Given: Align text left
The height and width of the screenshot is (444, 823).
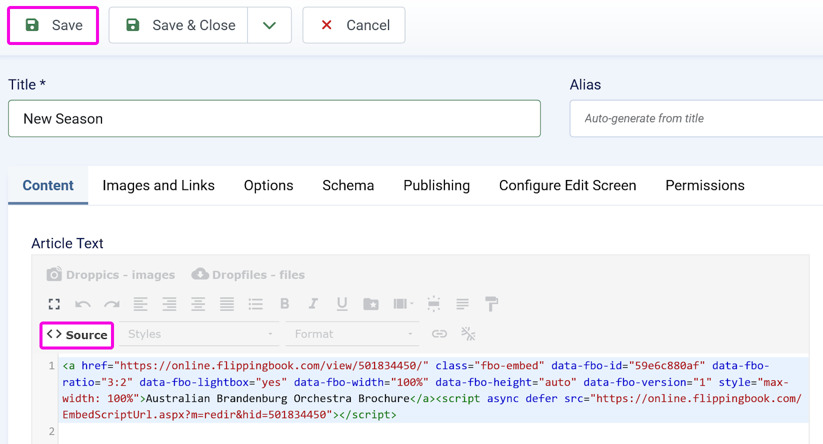Looking at the screenshot, I should 140,304.
